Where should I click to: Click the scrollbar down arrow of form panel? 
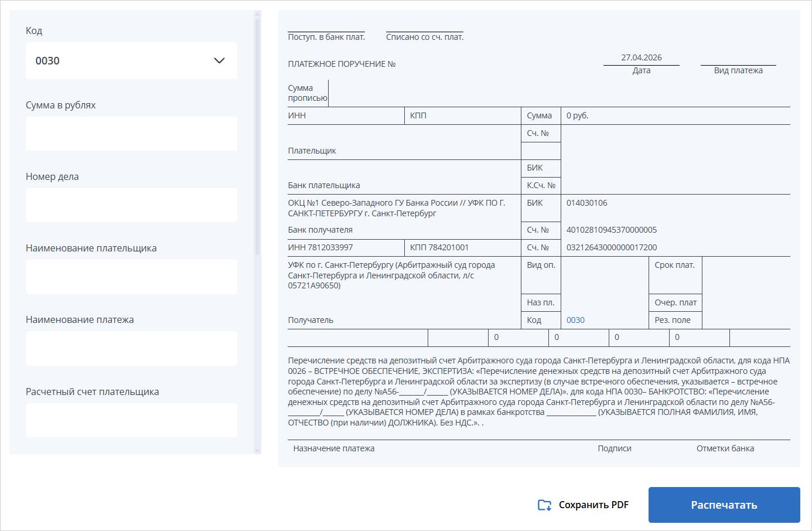(x=257, y=450)
